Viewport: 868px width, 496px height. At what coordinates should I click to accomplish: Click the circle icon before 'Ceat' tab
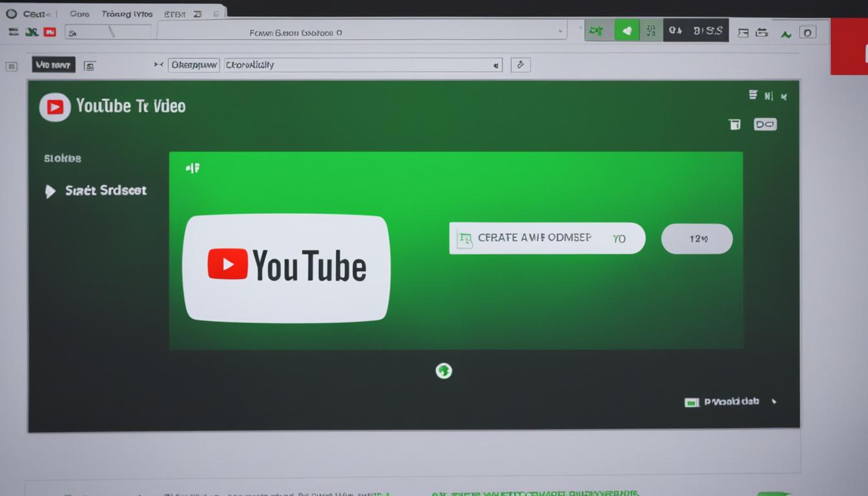pos(11,14)
